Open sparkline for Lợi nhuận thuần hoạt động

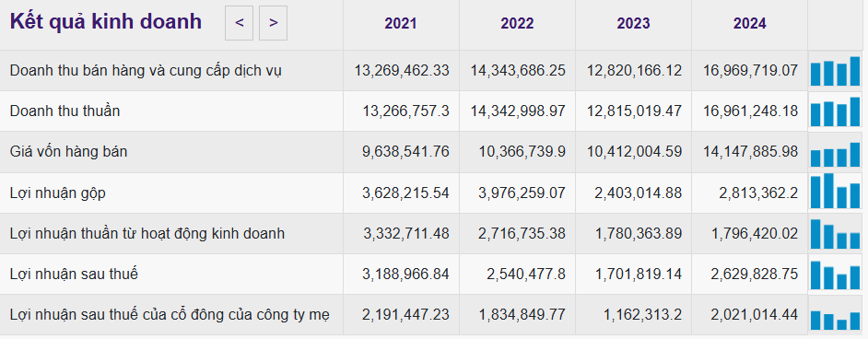[x=836, y=233]
